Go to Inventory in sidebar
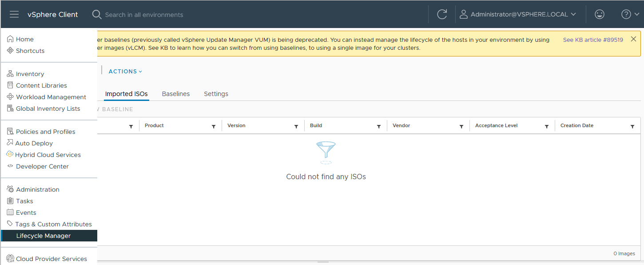The width and height of the screenshot is (644, 265). (x=30, y=74)
